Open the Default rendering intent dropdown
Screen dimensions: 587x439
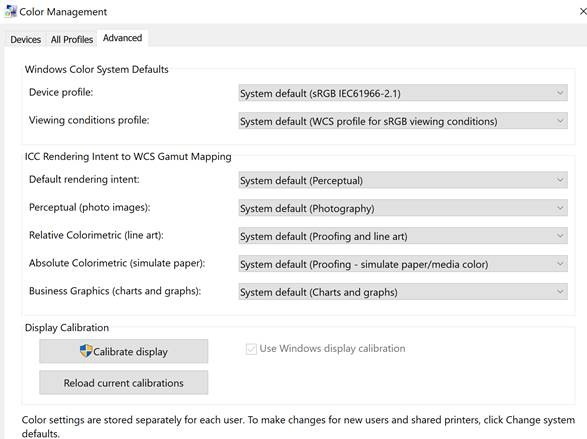coord(403,180)
